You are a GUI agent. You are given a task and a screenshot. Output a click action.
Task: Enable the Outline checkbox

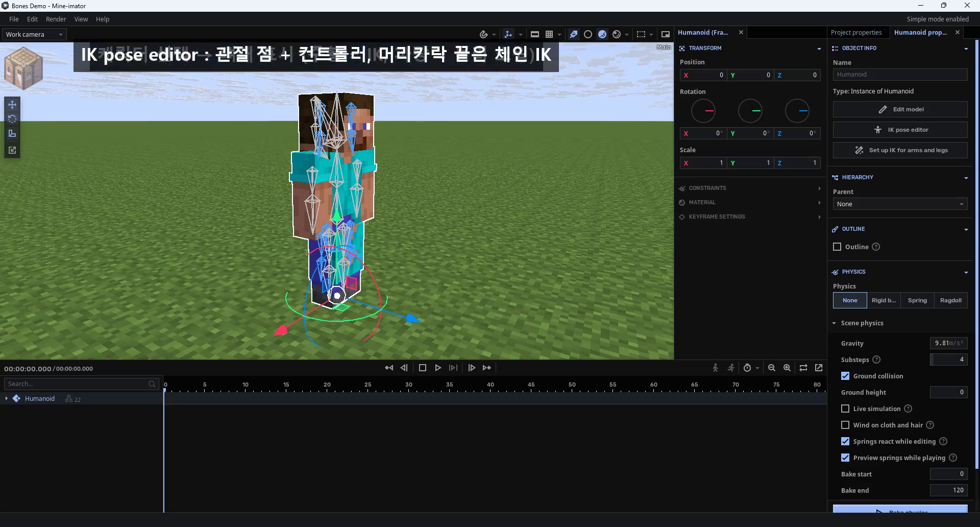coord(837,247)
